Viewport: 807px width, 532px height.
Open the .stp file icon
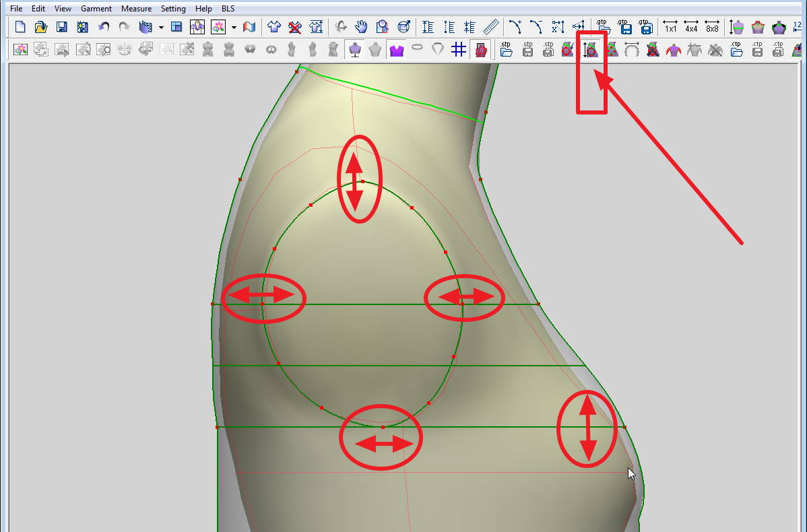(x=506, y=50)
